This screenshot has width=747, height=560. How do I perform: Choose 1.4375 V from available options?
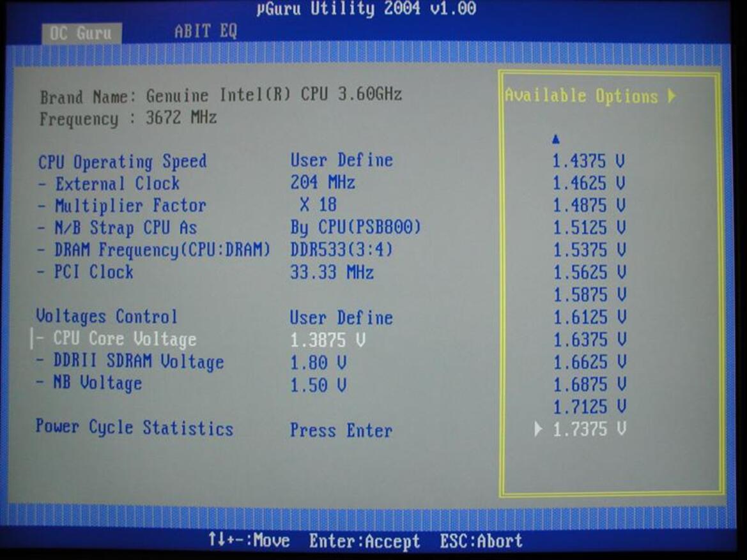589,161
